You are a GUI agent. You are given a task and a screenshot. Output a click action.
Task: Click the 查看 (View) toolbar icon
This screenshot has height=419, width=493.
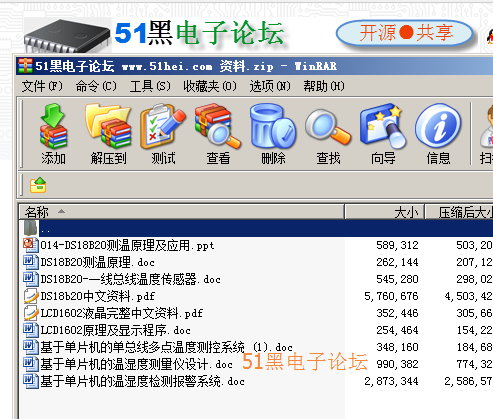[218, 126]
